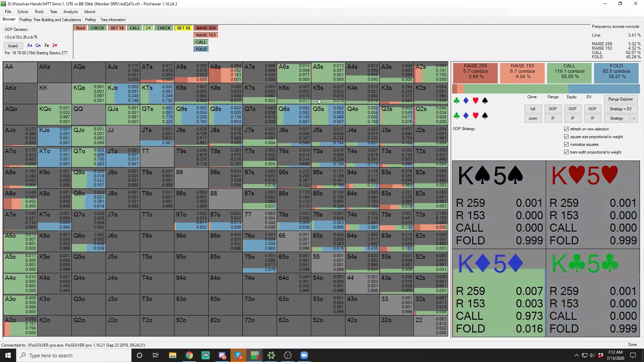The image size is (644, 362).
Task: Switch to the Preflop tab
Action: click(x=91, y=20)
